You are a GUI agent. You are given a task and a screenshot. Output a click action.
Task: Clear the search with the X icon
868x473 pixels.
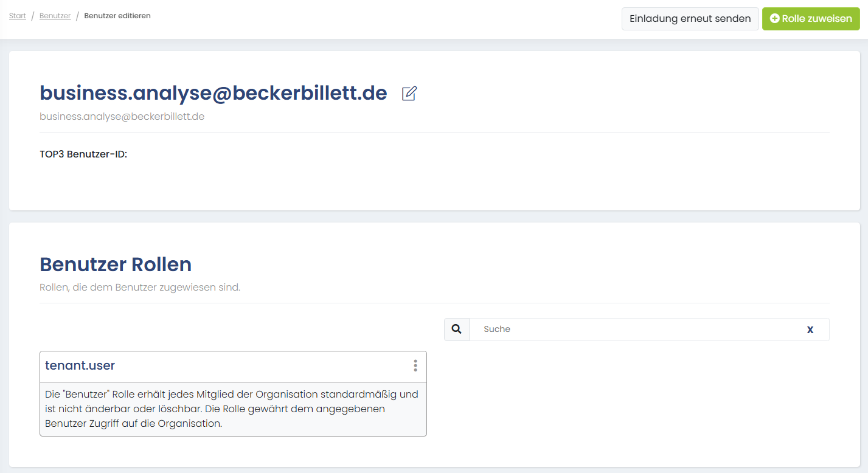[810, 330]
